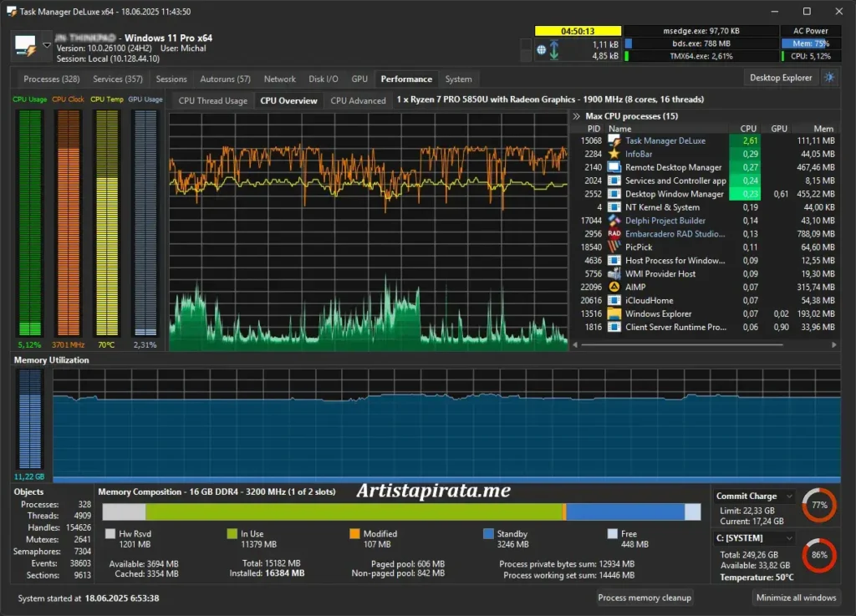Click the Desktop Explorer button
Viewport: 856px width, 616px height.
[x=779, y=77]
